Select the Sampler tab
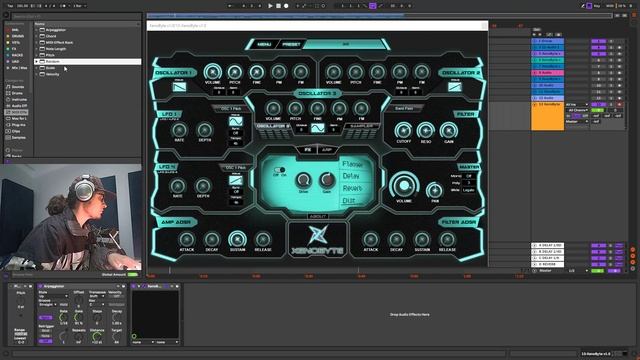Screen dimensions: 640x360 362,127
